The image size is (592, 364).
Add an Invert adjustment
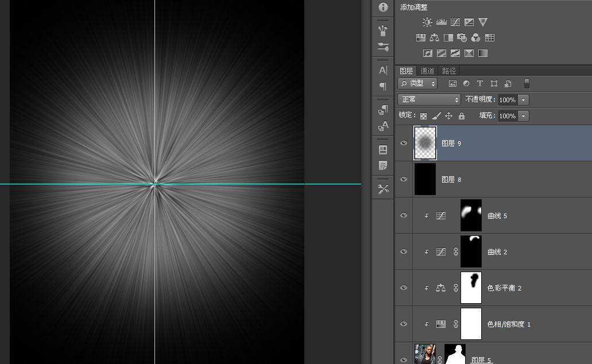tap(428, 53)
